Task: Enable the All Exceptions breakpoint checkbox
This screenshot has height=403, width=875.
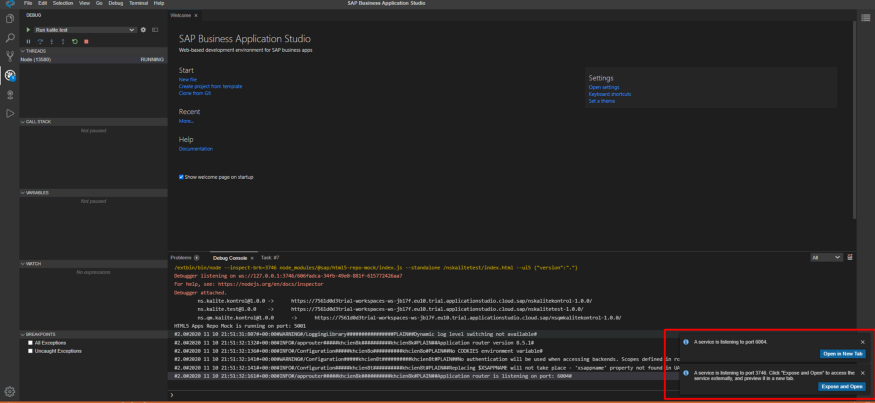Action: tap(31, 343)
